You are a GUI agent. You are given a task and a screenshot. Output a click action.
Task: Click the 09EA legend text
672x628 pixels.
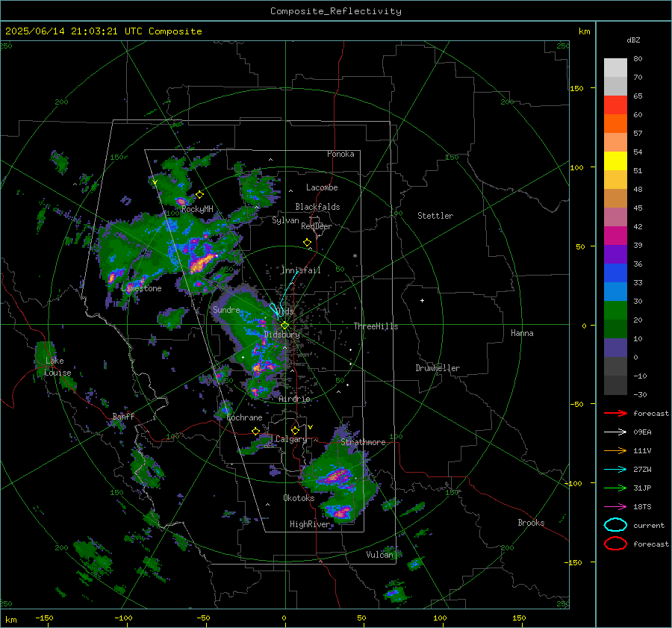coord(642,432)
